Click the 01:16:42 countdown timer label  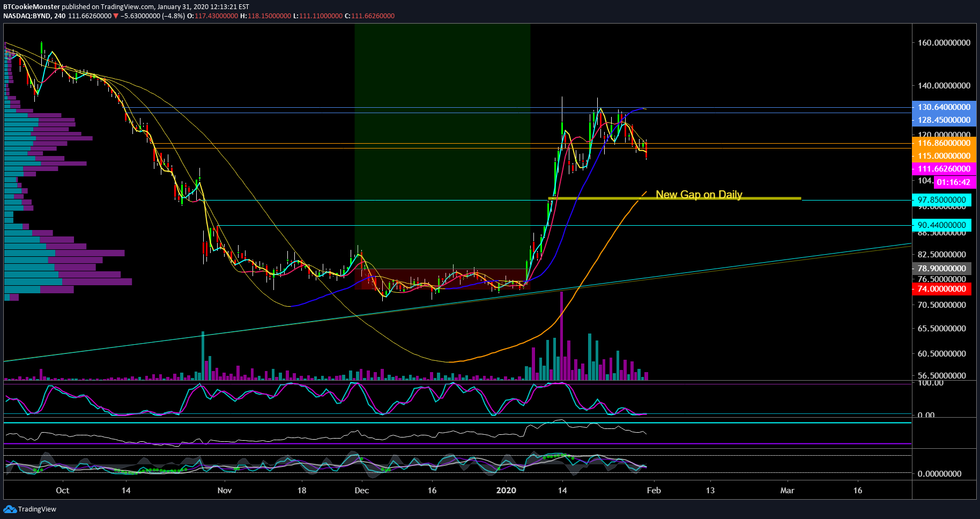(x=954, y=182)
